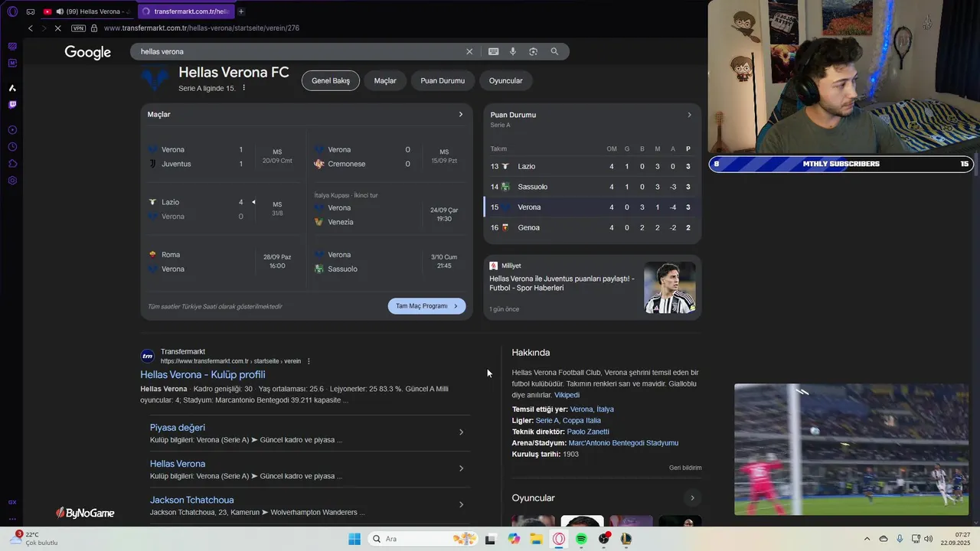Image resolution: width=980 pixels, height=551 pixels.
Task: Expand the Oyuncular section arrow
Action: pos(692,498)
